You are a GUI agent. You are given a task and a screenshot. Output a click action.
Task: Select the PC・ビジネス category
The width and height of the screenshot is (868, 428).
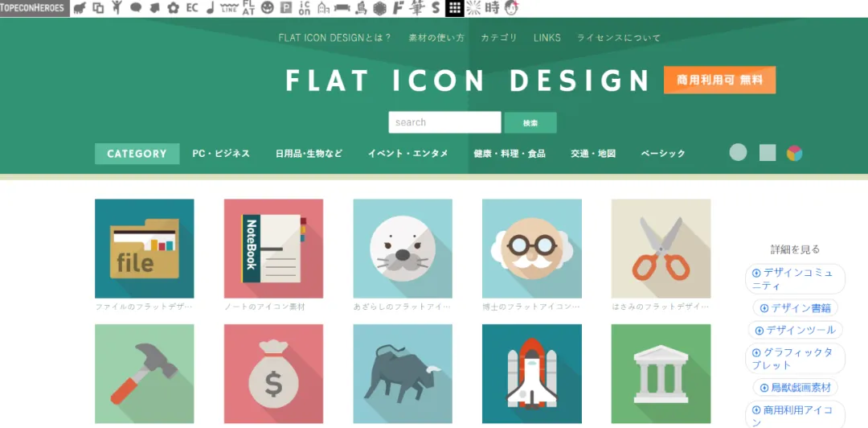[221, 154]
